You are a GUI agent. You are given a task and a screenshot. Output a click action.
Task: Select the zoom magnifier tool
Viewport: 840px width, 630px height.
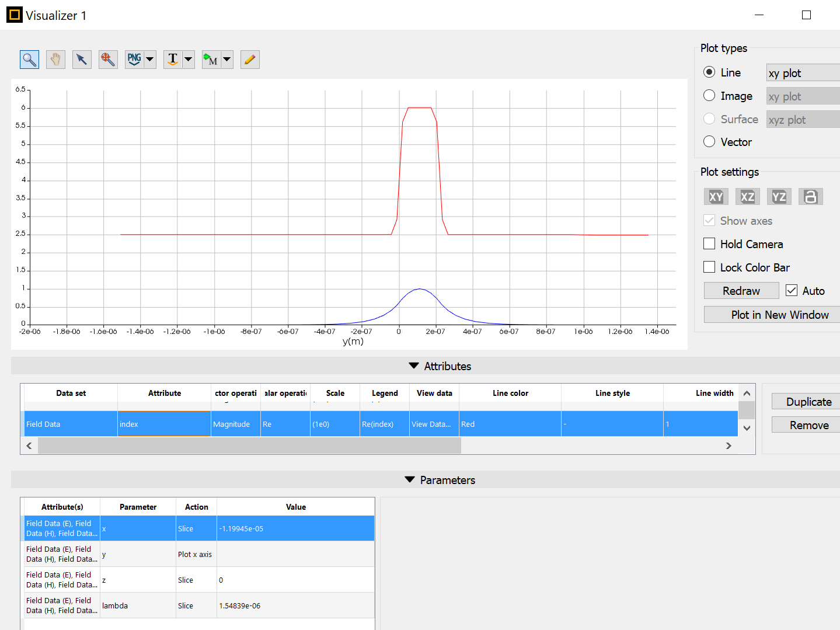pos(29,60)
